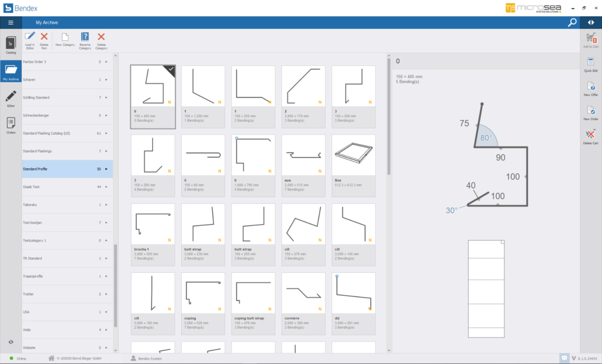Open the hamburger menu
Viewport: 602px width, 364px height.
pyautogui.click(x=11, y=22)
